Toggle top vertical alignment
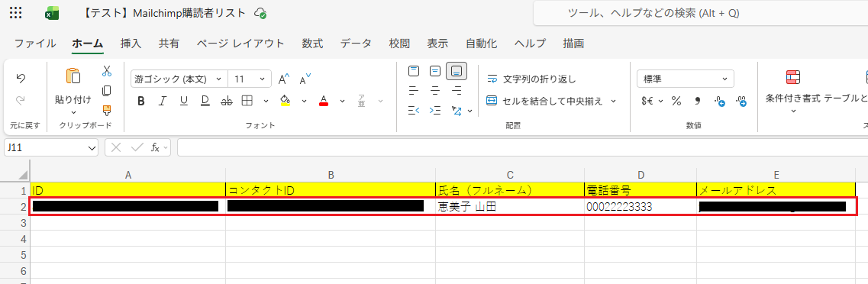The height and width of the screenshot is (284, 868). click(414, 71)
